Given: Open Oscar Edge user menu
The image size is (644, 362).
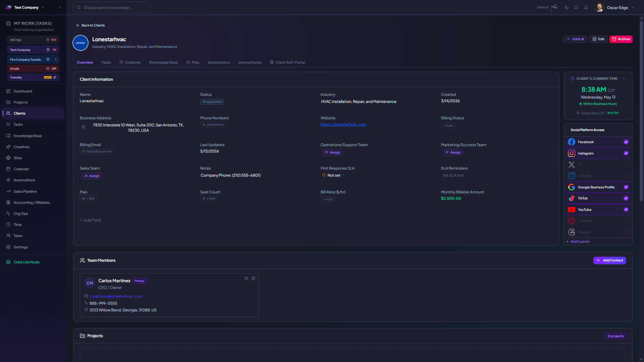Looking at the screenshot, I should click(x=614, y=7).
